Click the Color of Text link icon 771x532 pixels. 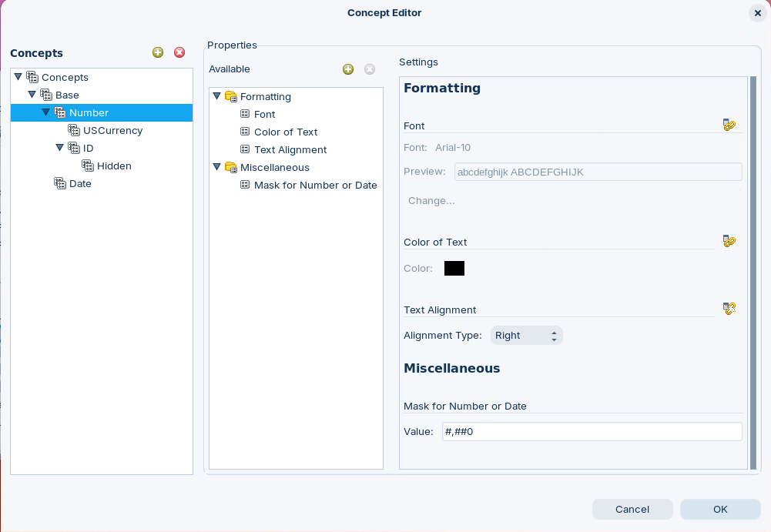[x=729, y=241]
